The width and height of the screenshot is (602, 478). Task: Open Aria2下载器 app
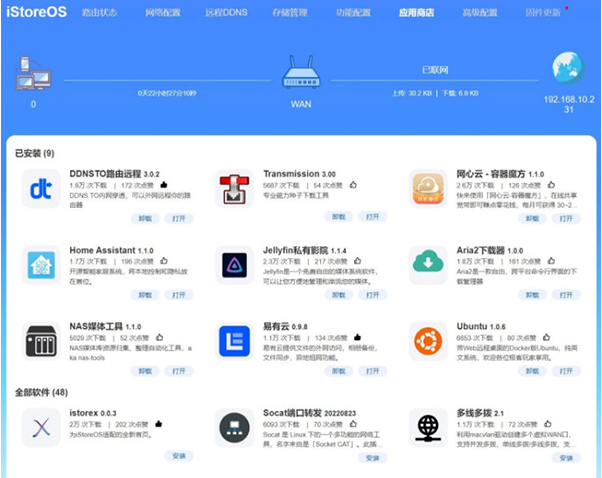click(566, 295)
